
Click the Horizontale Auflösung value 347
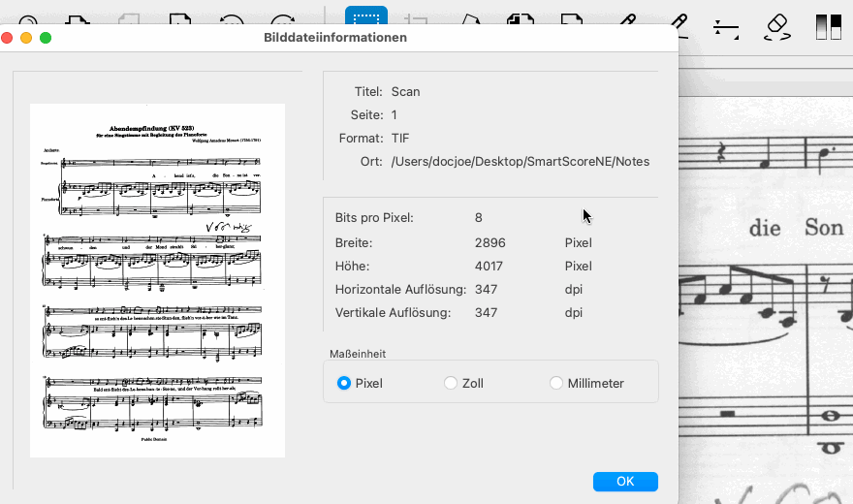[x=486, y=290]
